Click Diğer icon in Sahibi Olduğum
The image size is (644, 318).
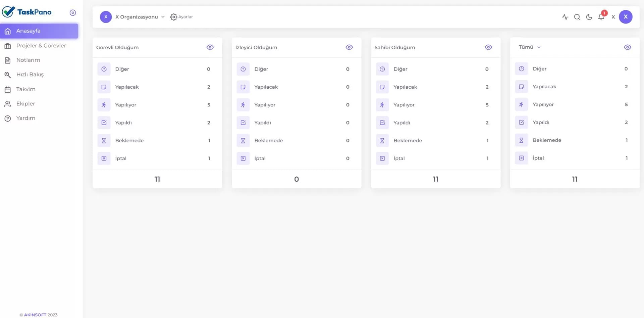(x=382, y=69)
